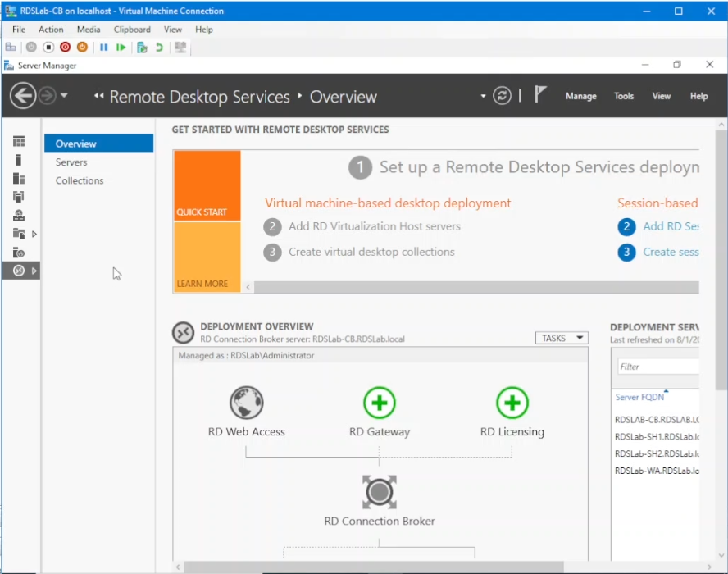Sort servers by clicking Server FQDN header

(x=639, y=397)
